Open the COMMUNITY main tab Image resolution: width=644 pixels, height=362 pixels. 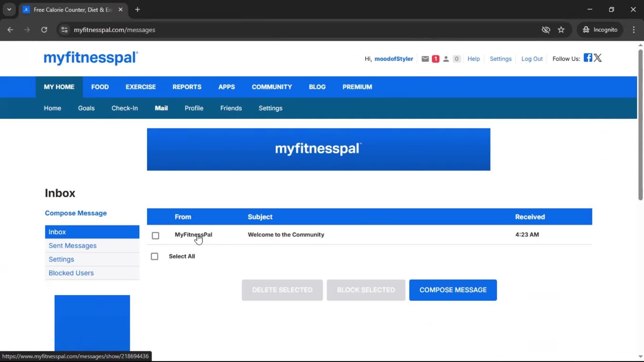tap(272, 87)
